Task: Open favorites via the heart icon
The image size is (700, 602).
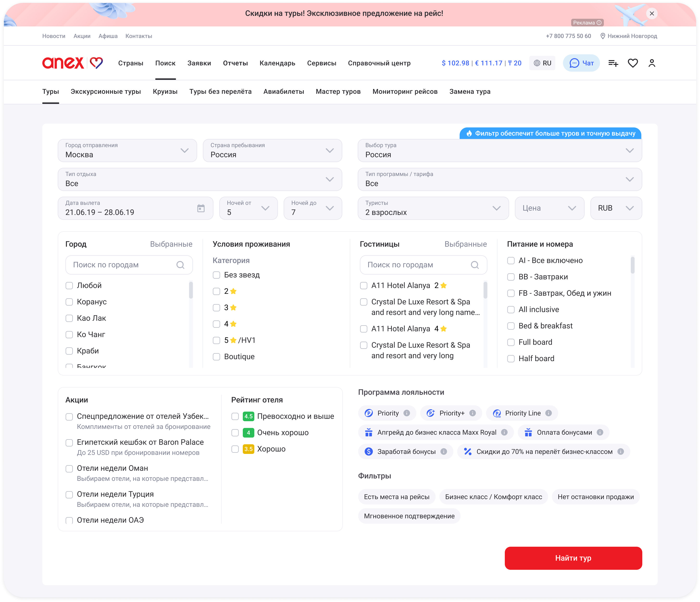Action: click(x=632, y=63)
